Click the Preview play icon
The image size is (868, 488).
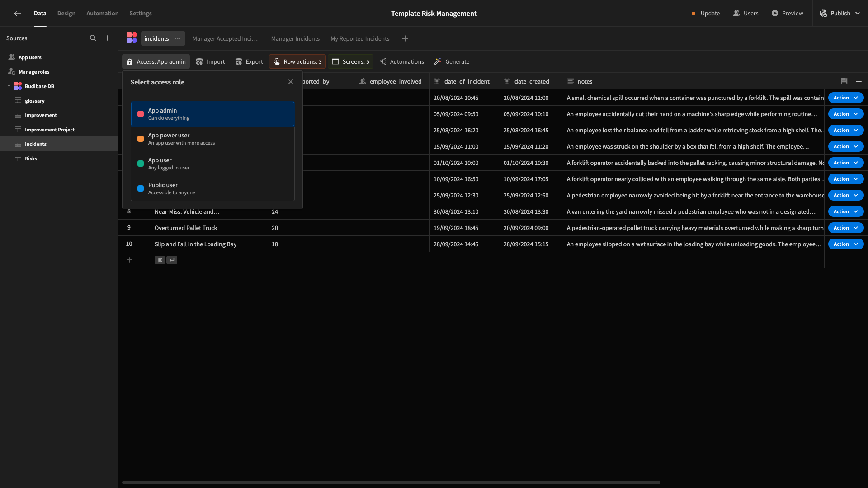775,14
